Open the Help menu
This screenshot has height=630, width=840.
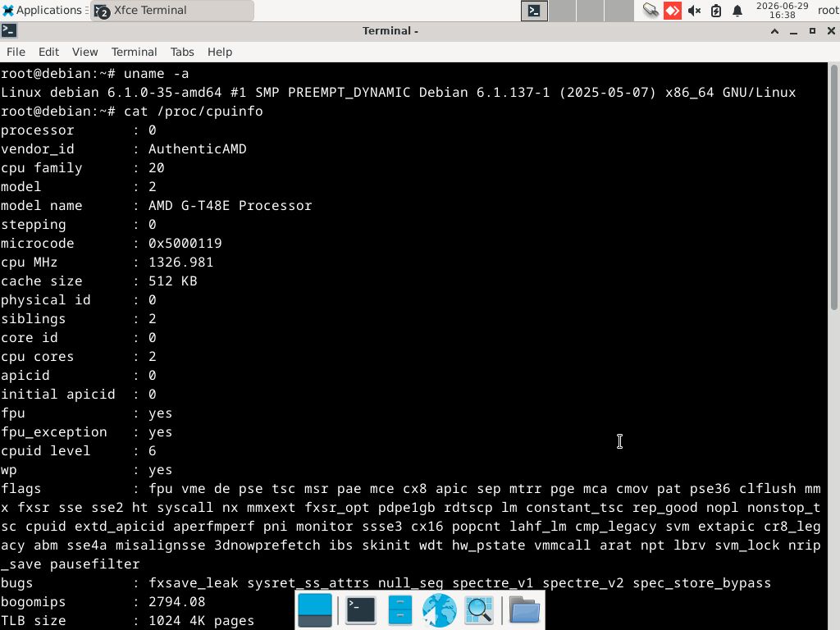(220, 52)
